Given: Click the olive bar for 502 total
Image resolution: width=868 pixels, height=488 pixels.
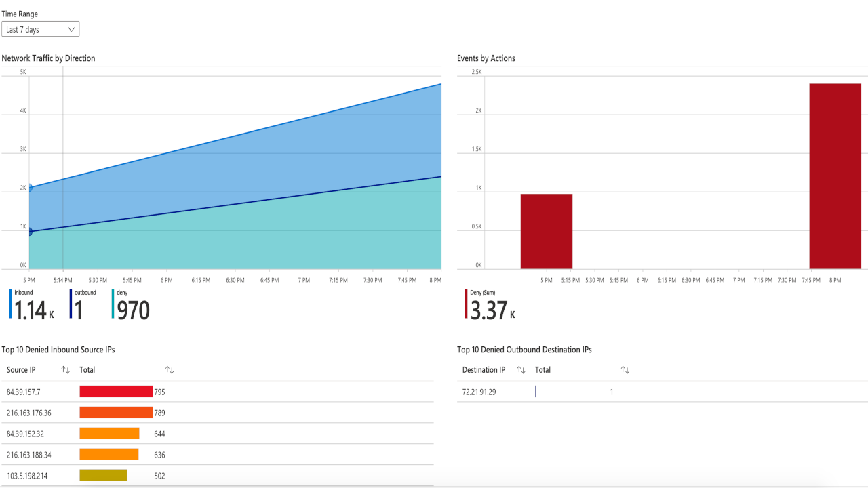Looking at the screenshot, I should coord(103,476).
